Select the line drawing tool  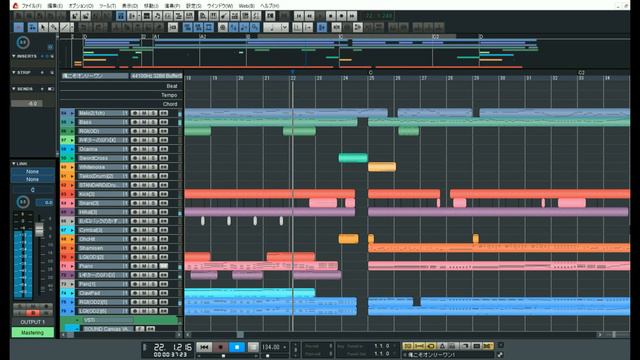[64, 27]
